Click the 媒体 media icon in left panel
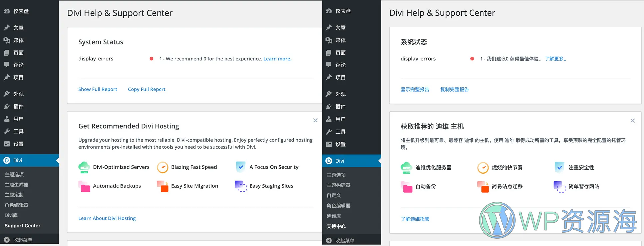The height and width of the screenshot is (246, 644). pyautogui.click(x=7, y=40)
